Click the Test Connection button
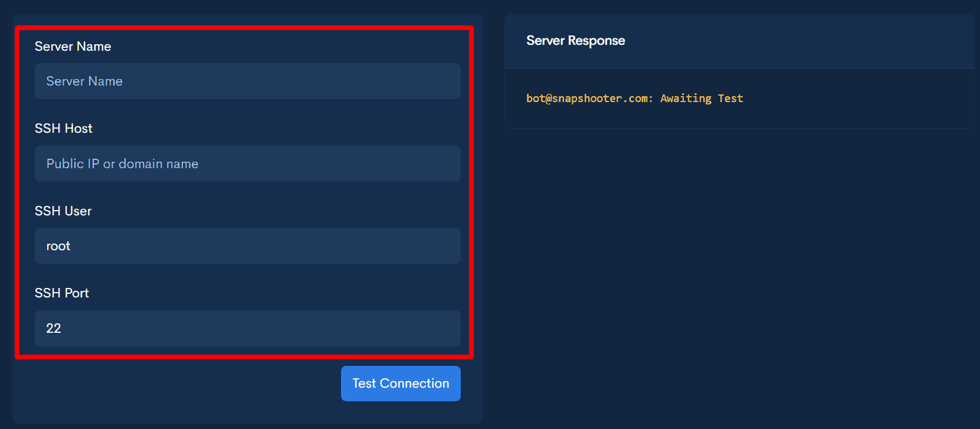 pyautogui.click(x=401, y=384)
